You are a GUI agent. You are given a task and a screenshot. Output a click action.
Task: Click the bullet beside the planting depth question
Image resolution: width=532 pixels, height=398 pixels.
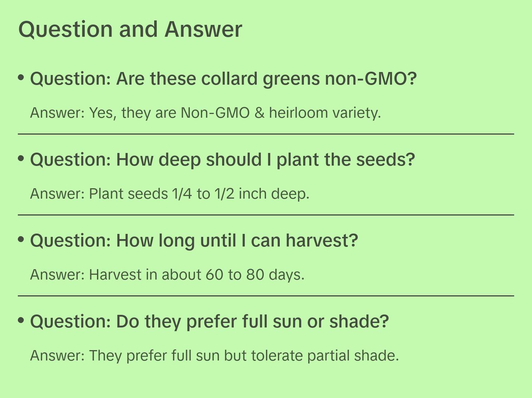[21, 158]
